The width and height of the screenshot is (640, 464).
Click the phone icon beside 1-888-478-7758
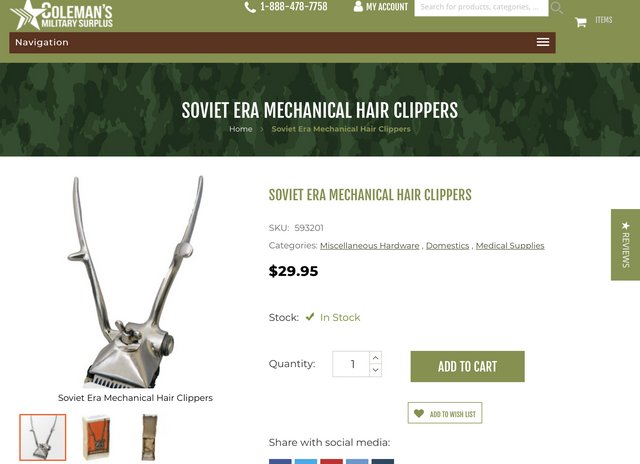coord(250,7)
